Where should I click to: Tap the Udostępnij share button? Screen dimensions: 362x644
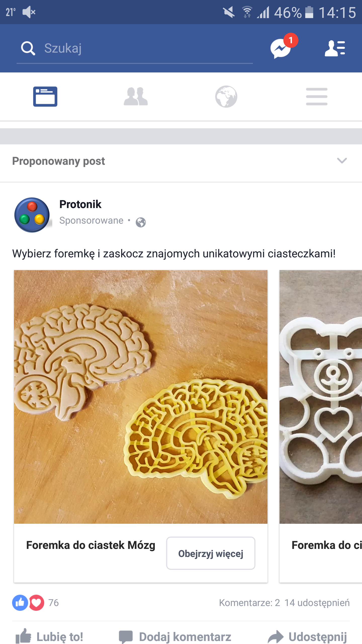(x=307, y=636)
